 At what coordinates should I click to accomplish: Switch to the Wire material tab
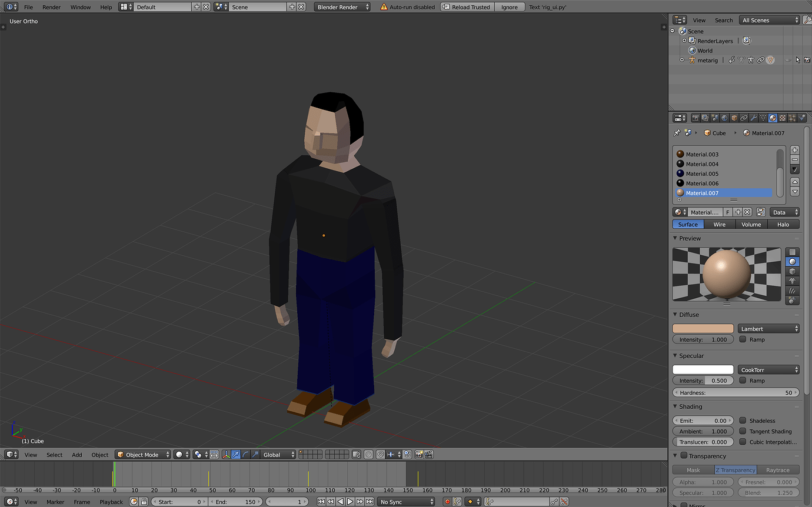point(720,224)
